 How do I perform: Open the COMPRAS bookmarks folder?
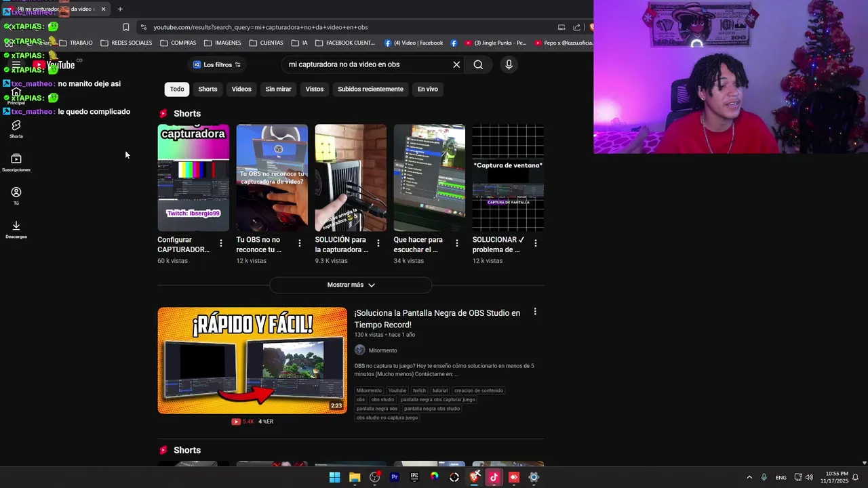178,43
